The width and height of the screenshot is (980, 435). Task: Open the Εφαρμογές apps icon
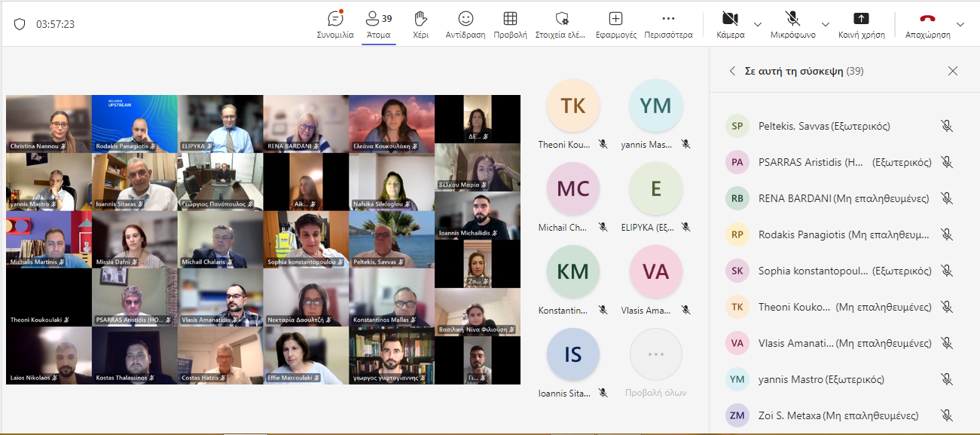pyautogui.click(x=615, y=19)
